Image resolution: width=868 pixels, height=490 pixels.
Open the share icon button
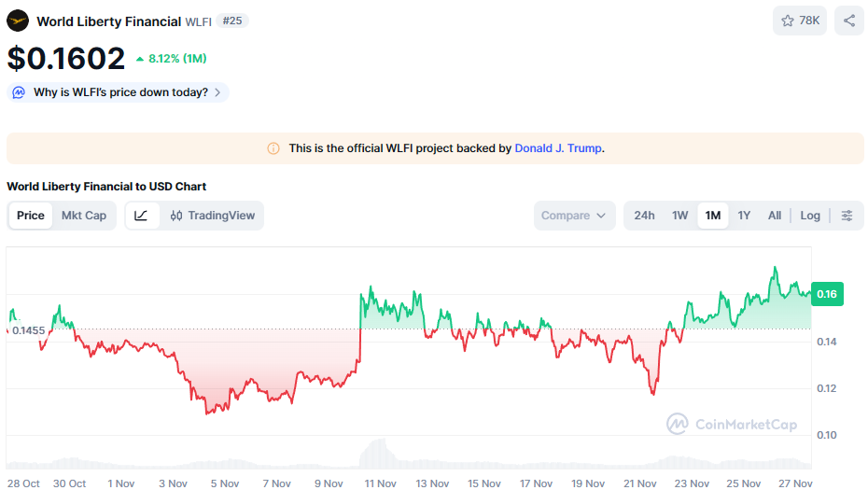[849, 21]
